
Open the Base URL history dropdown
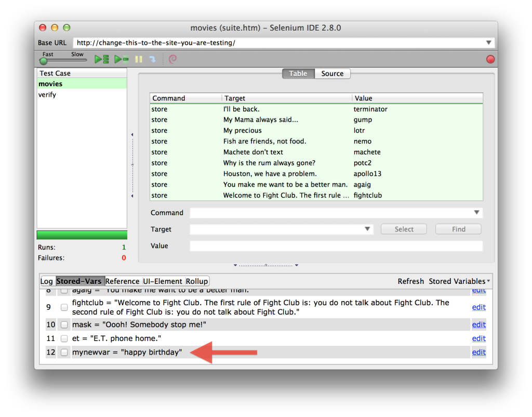[488, 43]
